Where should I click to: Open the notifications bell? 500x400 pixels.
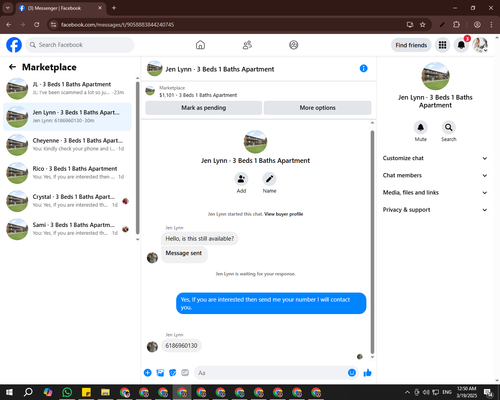(461, 45)
